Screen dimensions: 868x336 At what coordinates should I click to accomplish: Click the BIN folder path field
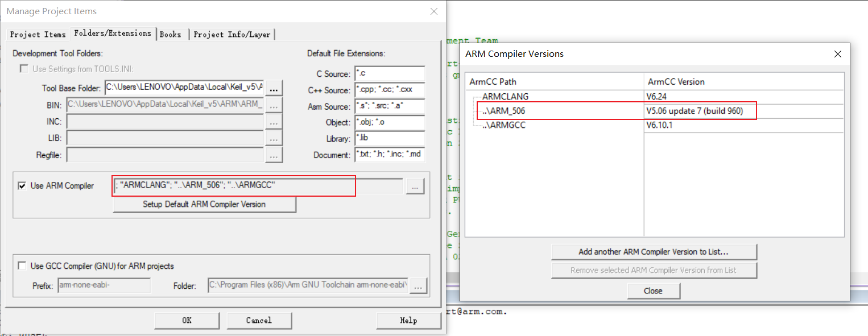[x=165, y=105]
